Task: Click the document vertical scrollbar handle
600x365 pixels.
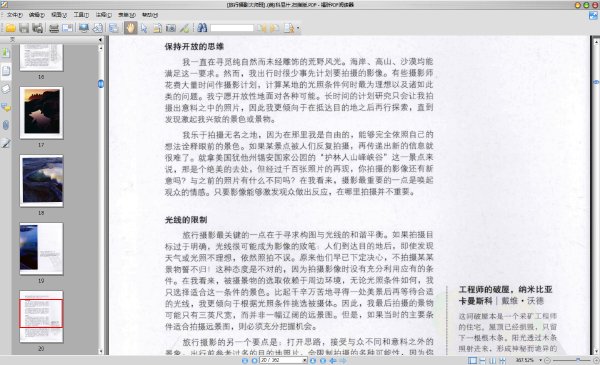Action: click(x=596, y=82)
